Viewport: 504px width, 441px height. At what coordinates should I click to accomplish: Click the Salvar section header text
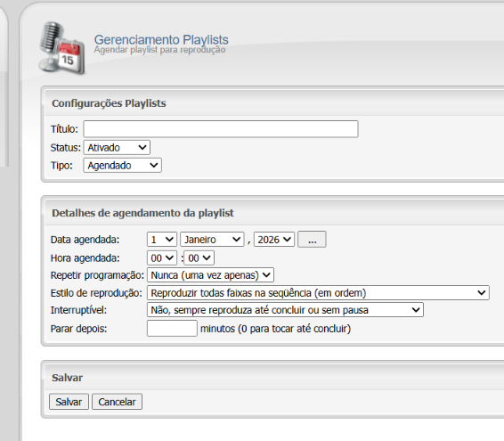[x=67, y=378]
